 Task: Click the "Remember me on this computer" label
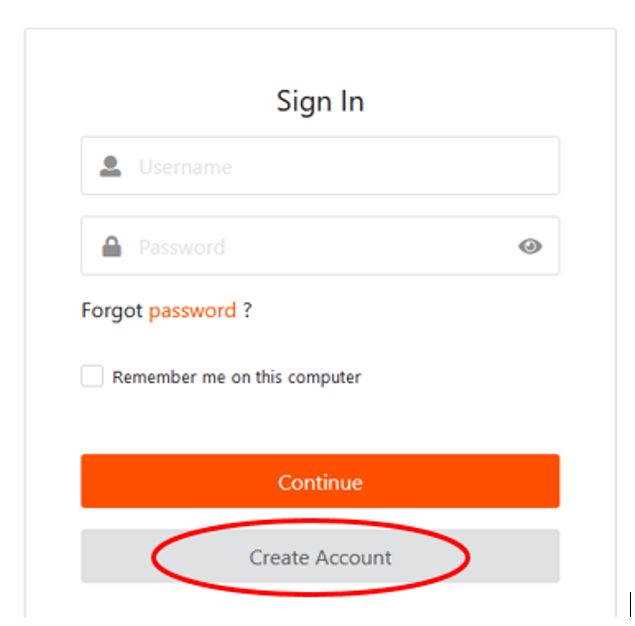(236, 378)
